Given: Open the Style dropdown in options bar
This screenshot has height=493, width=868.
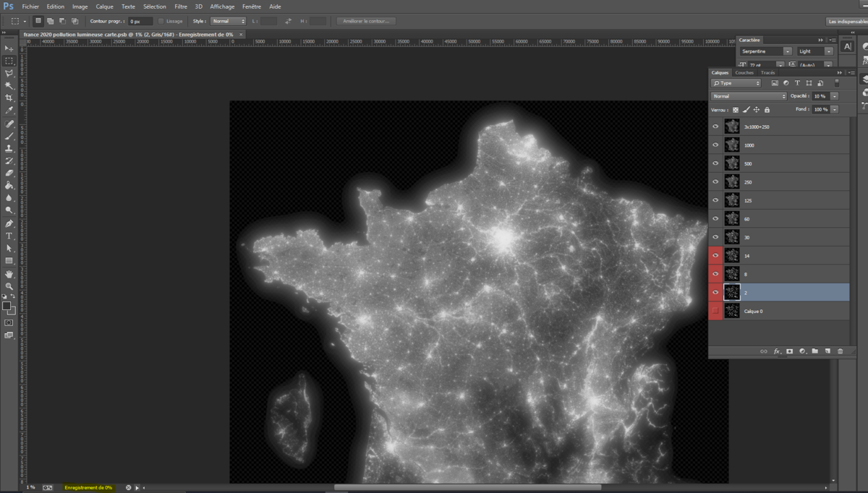Looking at the screenshot, I should [x=228, y=21].
